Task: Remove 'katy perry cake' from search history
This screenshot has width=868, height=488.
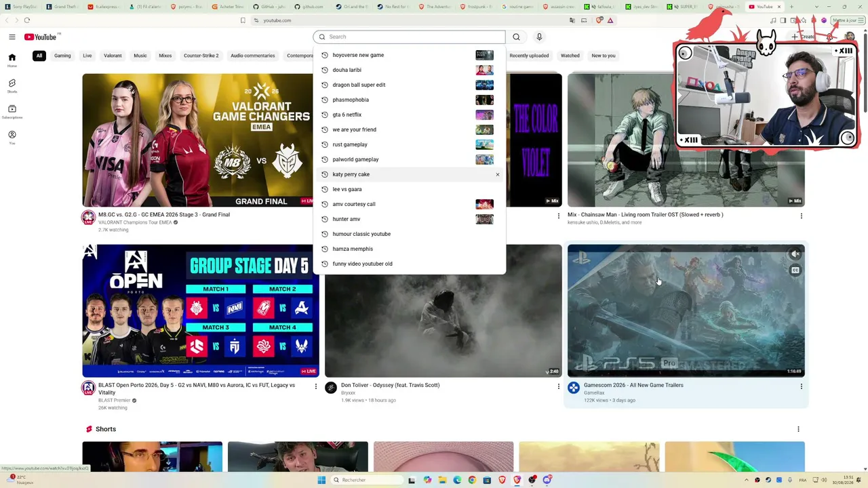Action: 497,174
